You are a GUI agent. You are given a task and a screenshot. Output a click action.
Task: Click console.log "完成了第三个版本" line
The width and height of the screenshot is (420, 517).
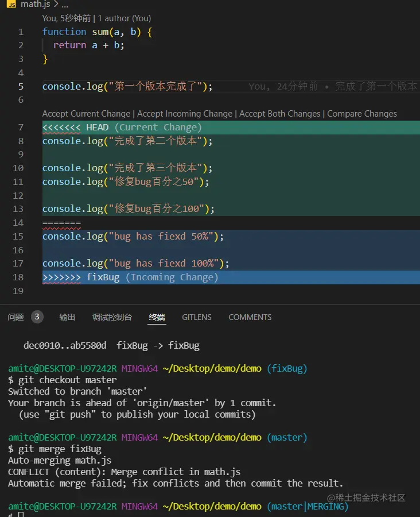pyautogui.click(x=127, y=168)
